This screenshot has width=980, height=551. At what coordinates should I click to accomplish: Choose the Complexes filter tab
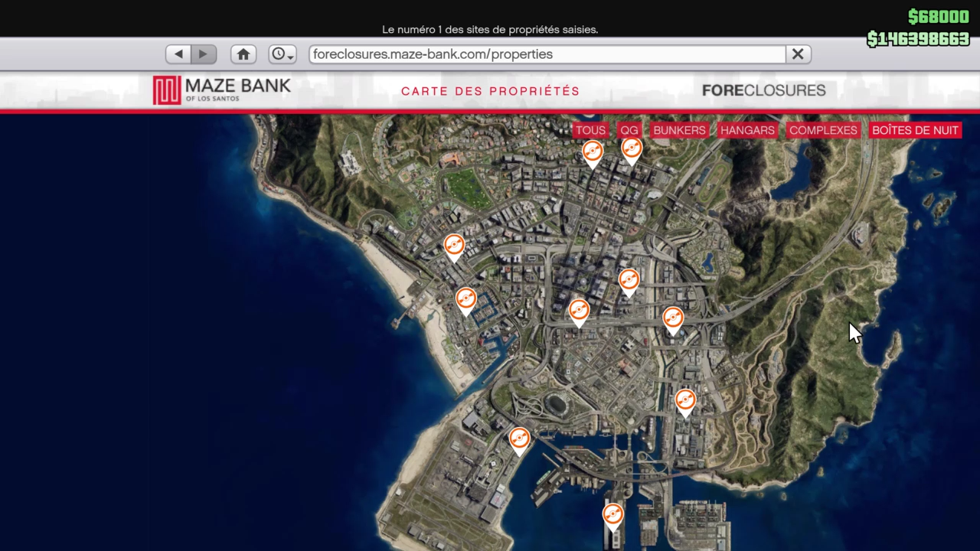823,130
